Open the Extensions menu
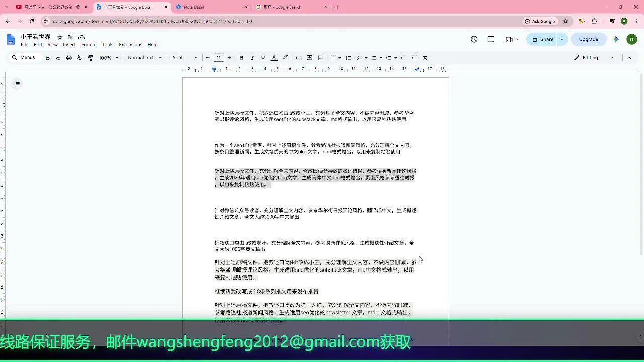The height and width of the screenshot is (362, 644). (130, 45)
